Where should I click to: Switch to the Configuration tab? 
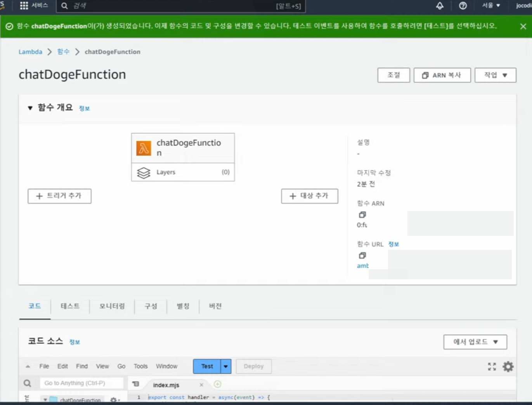click(151, 306)
